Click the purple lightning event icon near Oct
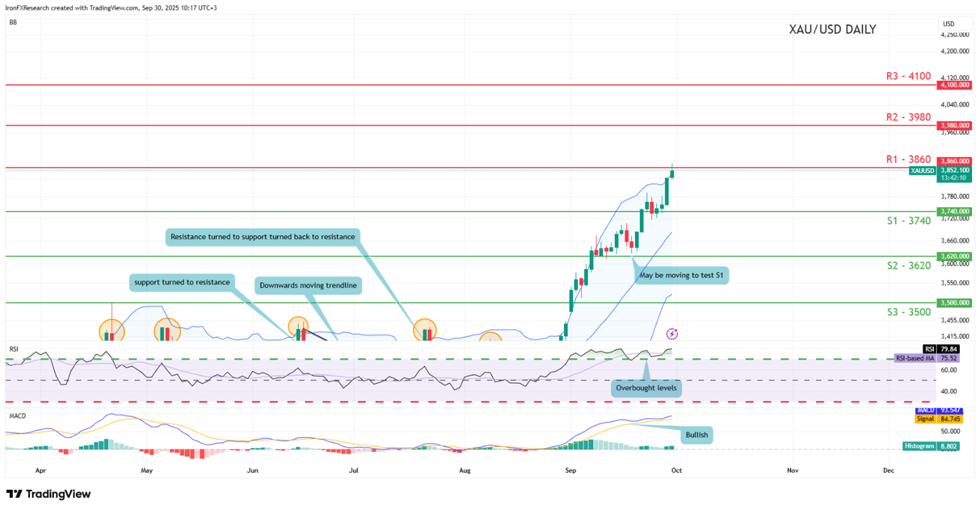 (x=672, y=334)
